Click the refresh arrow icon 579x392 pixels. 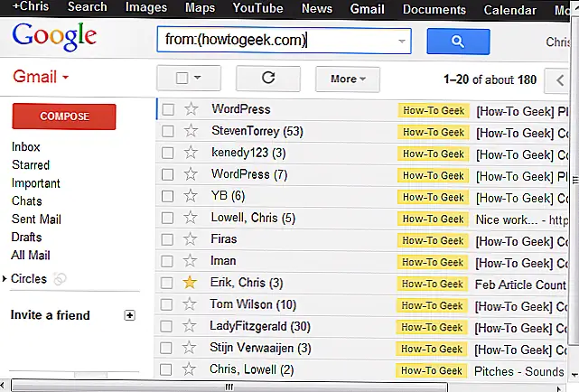[267, 79]
